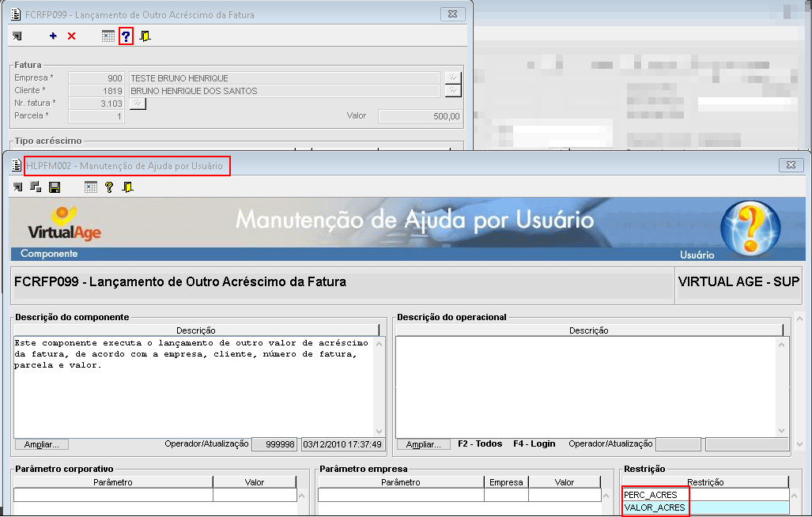Click Ampliar under Descrição do operacional
The height and width of the screenshot is (517, 812).
(x=424, y=444)
